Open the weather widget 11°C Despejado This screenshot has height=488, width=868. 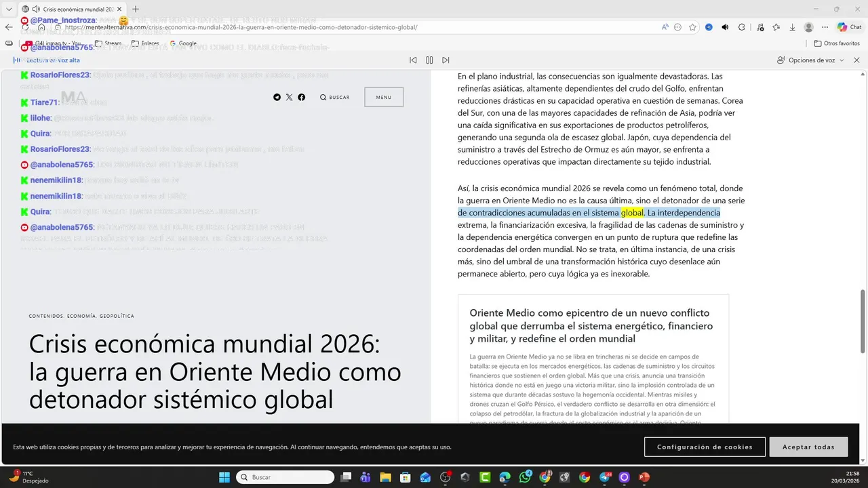coord(28,477)
